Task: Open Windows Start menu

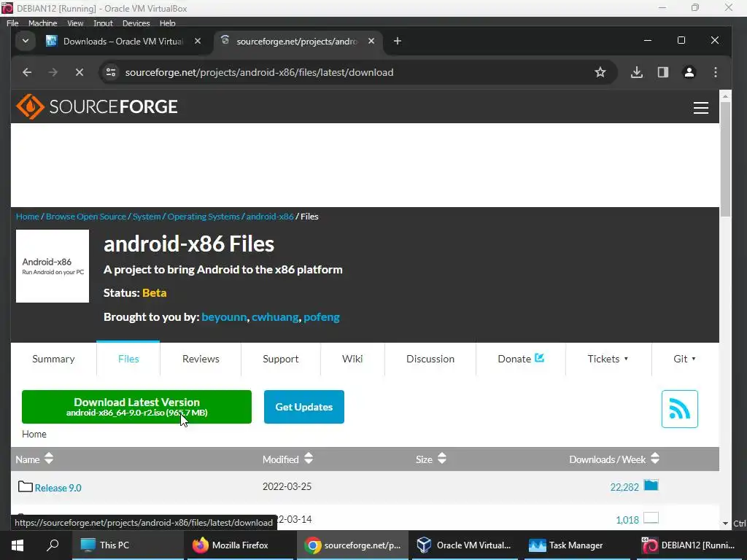Action: click(18, 545)
